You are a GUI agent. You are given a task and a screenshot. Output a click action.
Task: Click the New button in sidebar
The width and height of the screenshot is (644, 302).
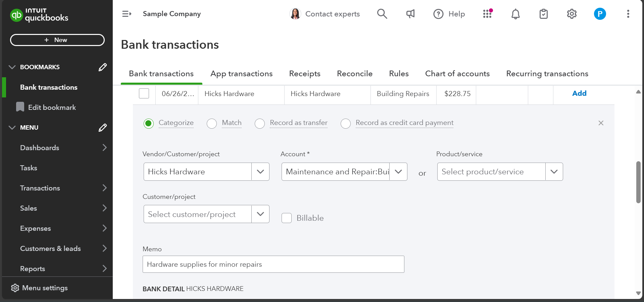pyautogui.click(x=57, y=40)
